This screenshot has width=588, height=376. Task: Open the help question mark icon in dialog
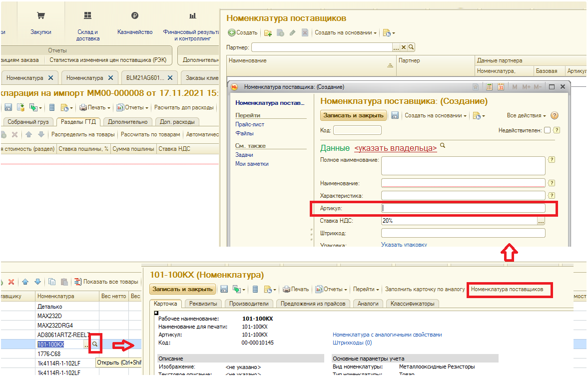[x=554, y=115]
